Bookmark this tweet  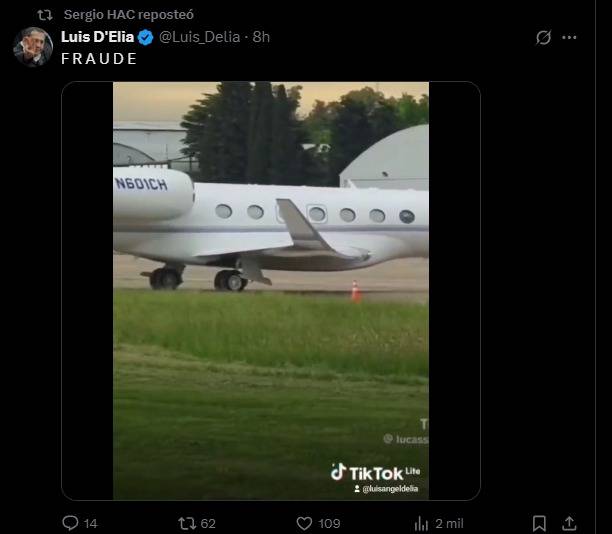coord(539,523)
